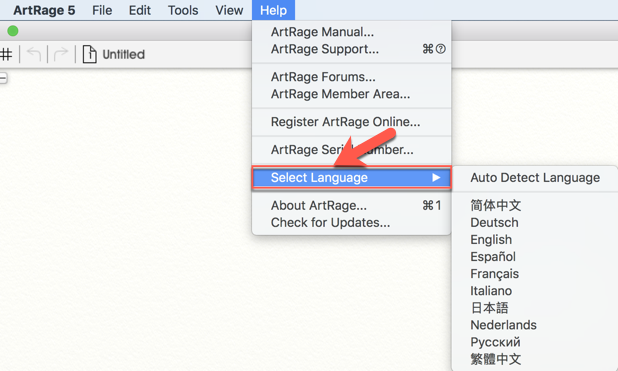Click the green window zoom button
This screenshot has height=371, width=618.
pos(13,31)
